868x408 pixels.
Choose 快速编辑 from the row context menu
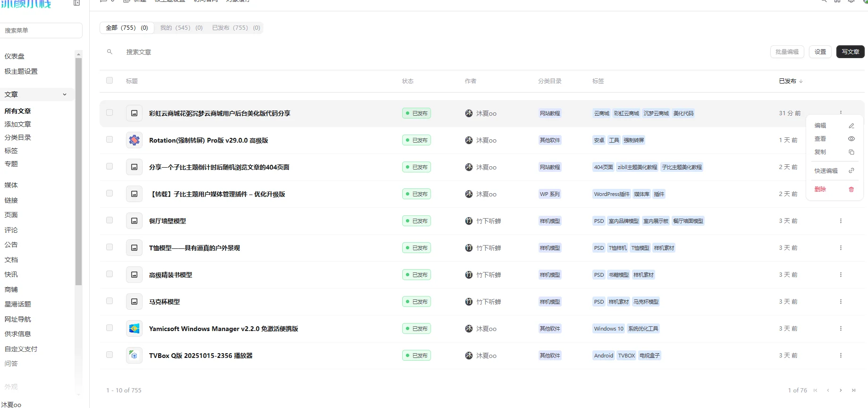(826, 171)
